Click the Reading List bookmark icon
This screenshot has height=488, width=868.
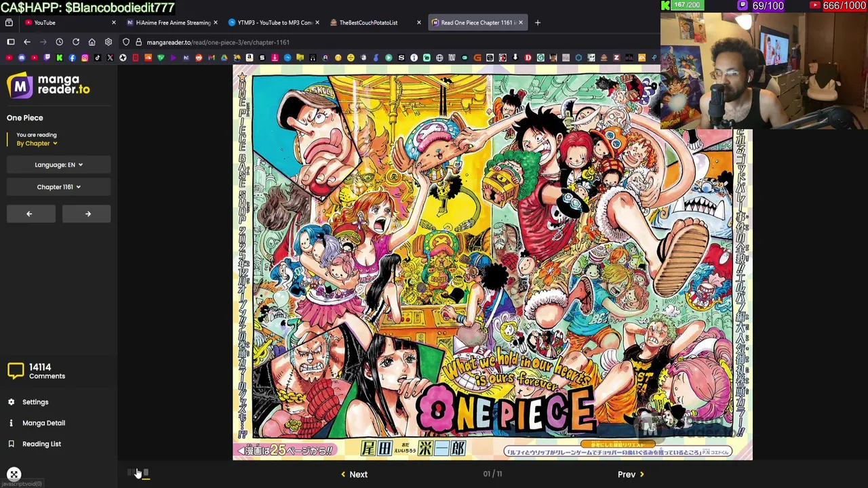[x=11, y=444]
